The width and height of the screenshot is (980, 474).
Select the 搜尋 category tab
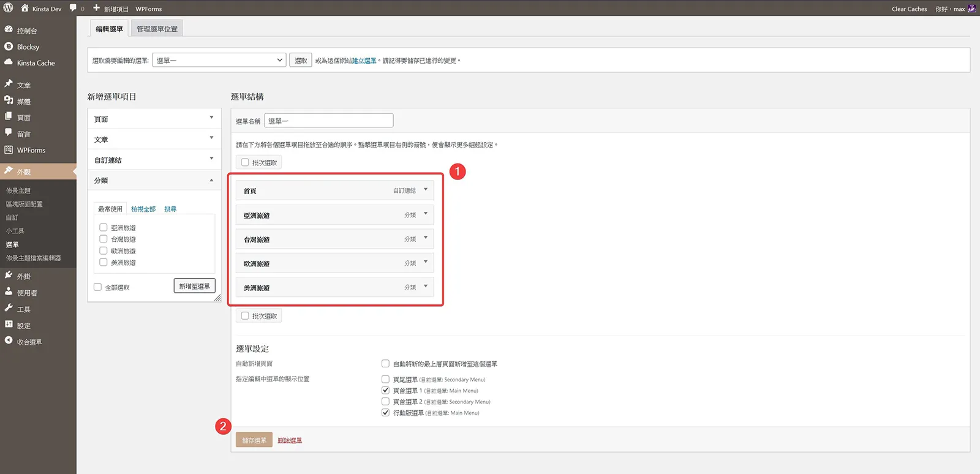click(x=170, y=209)
